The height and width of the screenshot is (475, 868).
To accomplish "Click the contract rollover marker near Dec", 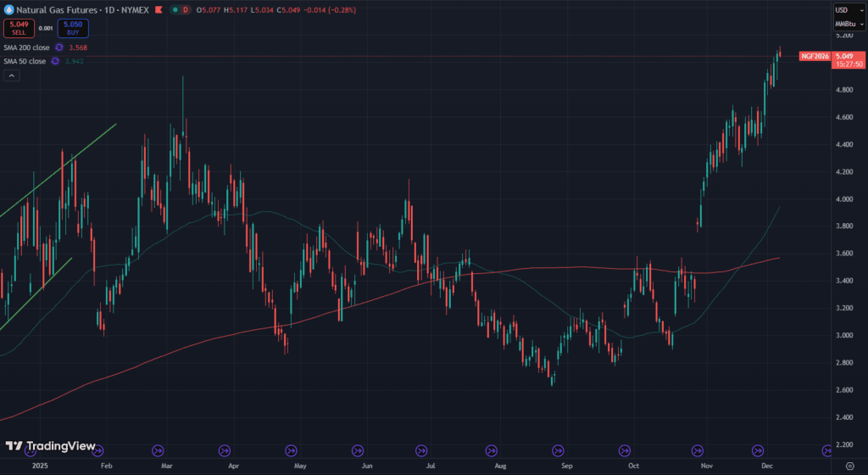I will point(757,450).
